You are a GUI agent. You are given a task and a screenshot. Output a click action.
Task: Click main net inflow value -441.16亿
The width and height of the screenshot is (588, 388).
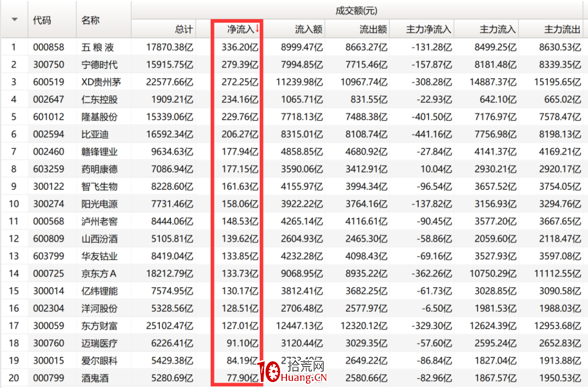pyautogui.click(x=432, y=134)
